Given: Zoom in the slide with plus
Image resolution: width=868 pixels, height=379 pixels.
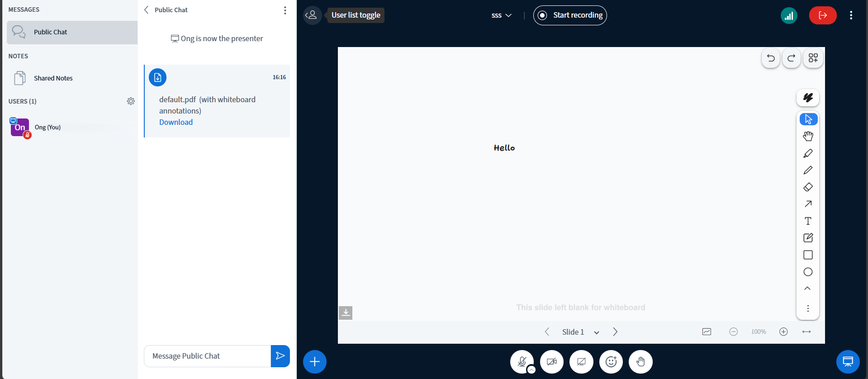Looking at the screenshot, I should point(783,332).
